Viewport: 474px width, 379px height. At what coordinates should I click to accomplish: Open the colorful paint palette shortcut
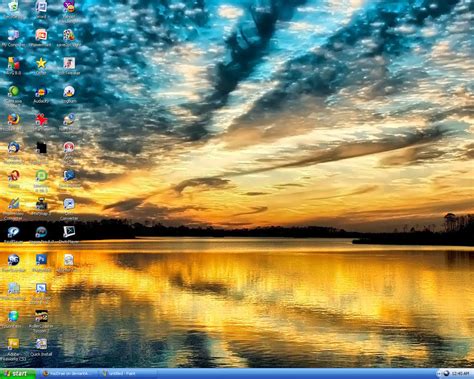[x=69, y=35]
